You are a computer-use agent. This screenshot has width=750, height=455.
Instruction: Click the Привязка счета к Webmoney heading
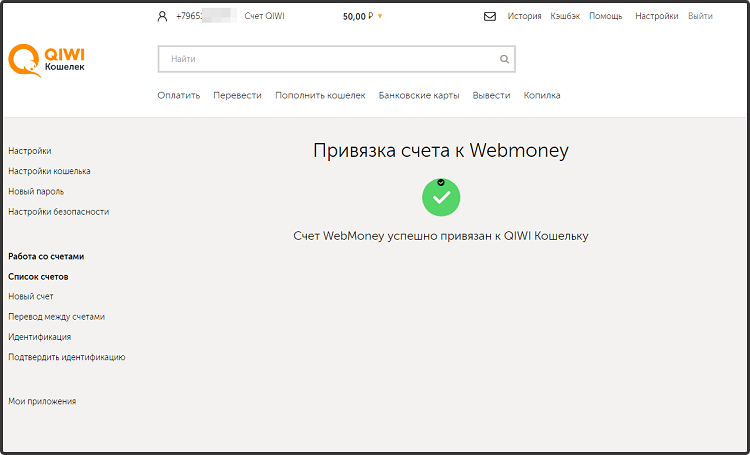pos(441,151)
